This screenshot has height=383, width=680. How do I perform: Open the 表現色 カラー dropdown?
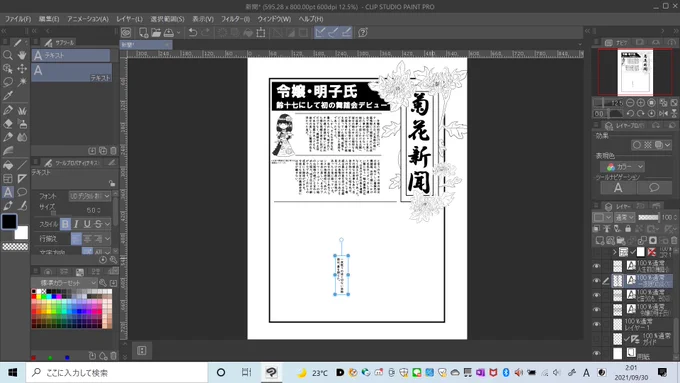622,167
